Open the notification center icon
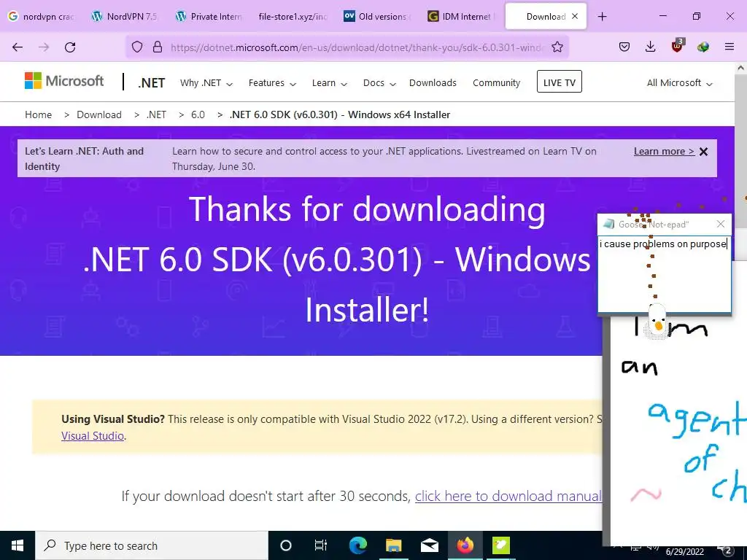The height and width of the screenshot is (560, 747). [727, 551]
